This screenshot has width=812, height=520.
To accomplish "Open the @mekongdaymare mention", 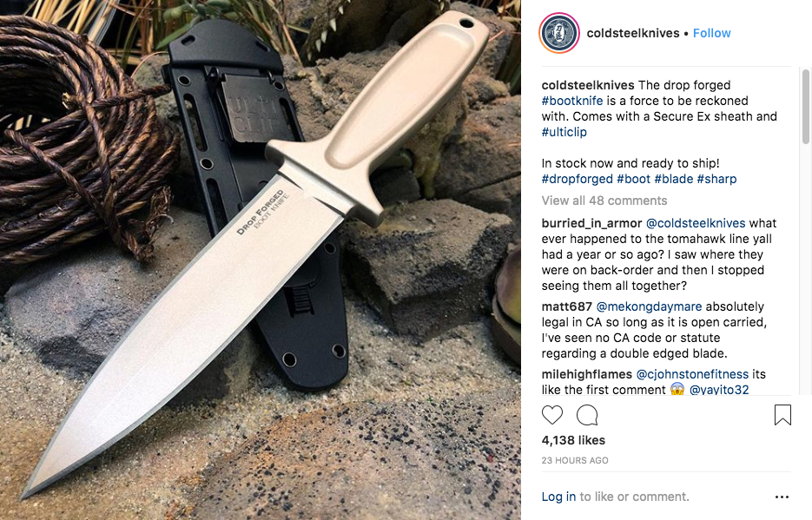I will (649, 306).
